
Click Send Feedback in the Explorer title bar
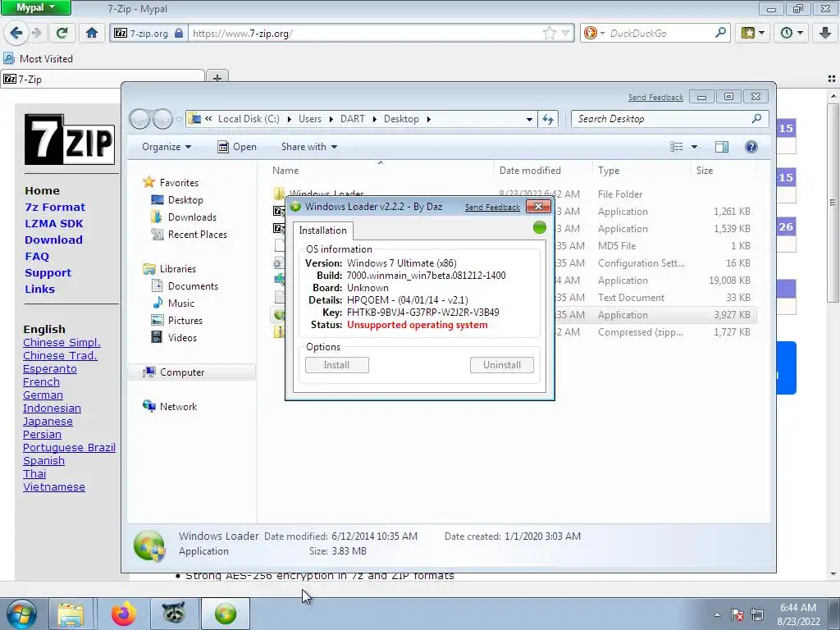(x=655, y=97)
